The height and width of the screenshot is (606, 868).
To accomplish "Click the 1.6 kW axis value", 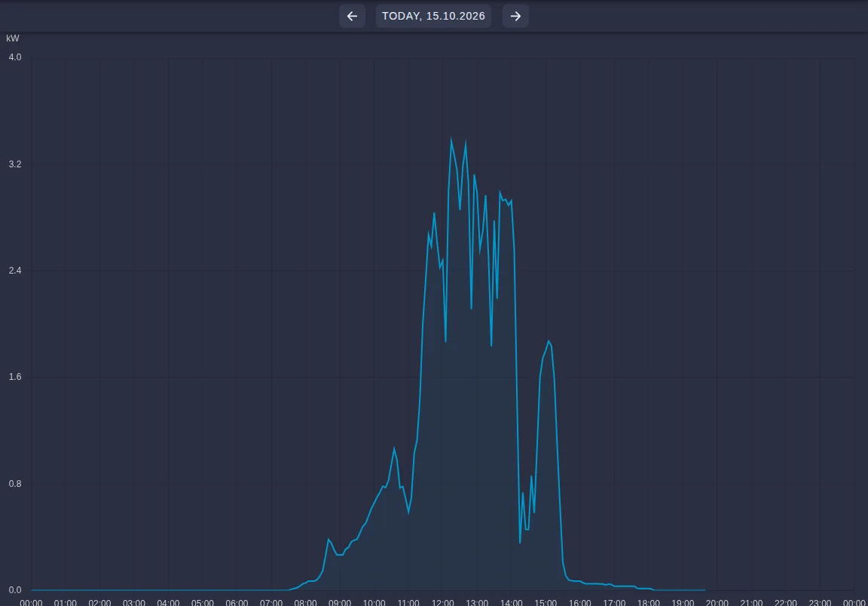I will click(15, 377).
